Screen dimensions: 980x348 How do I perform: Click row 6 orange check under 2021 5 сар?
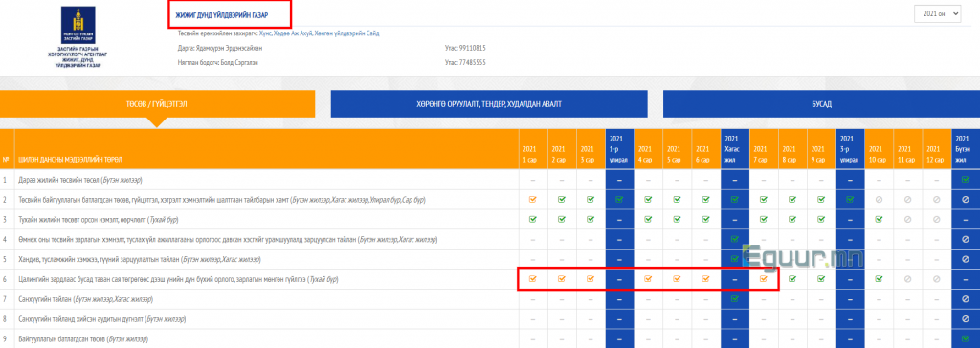(x=677, y=279)
